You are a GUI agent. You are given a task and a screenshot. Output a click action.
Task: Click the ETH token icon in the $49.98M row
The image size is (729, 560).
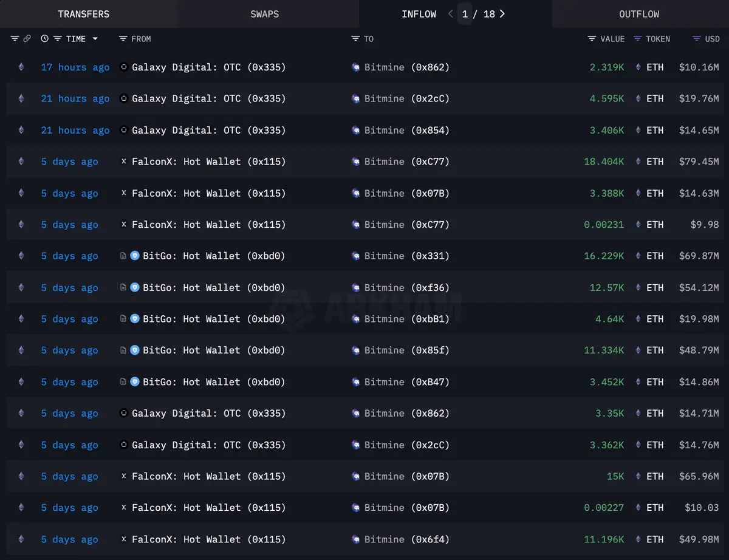pyautogui.click(x=638, y=539)
